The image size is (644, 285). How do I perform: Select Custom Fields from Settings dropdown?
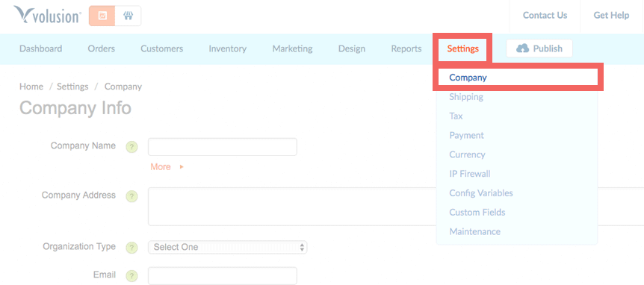pyautogui.click(x=477, y=213)
